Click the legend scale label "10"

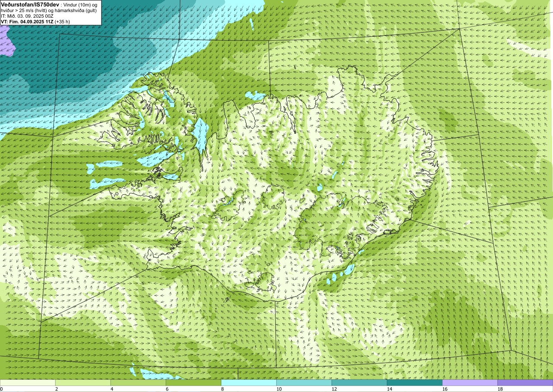click(279, 389)
